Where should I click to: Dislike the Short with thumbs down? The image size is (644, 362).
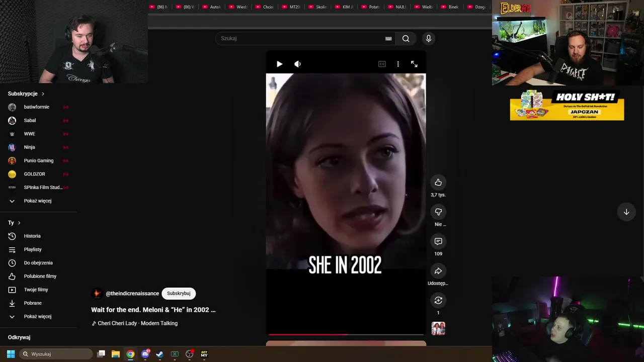point(438,212)
